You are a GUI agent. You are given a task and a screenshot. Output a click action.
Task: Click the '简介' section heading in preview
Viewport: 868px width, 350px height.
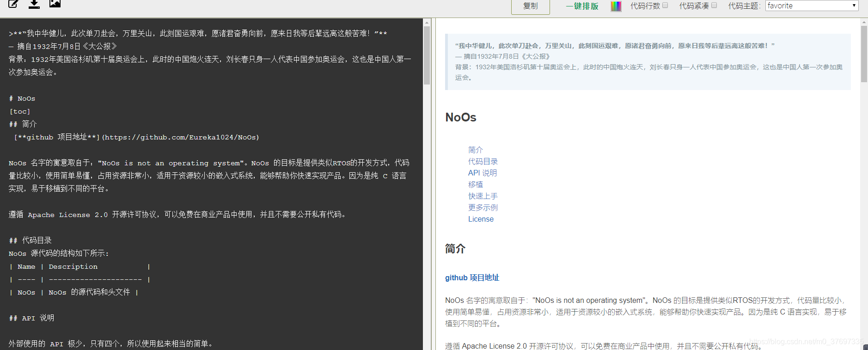pos(455,249)
